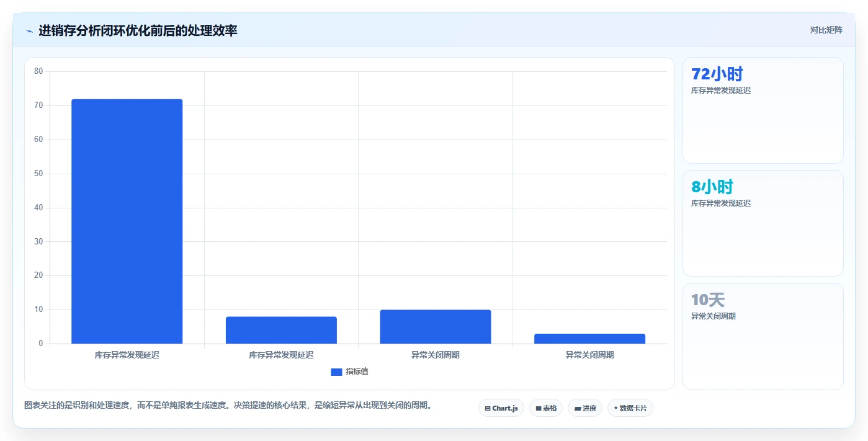Click the y-axis tick label 50
The width and height of the screenshot is (868, 441).
pyautogui.click(x=38, y=174)
